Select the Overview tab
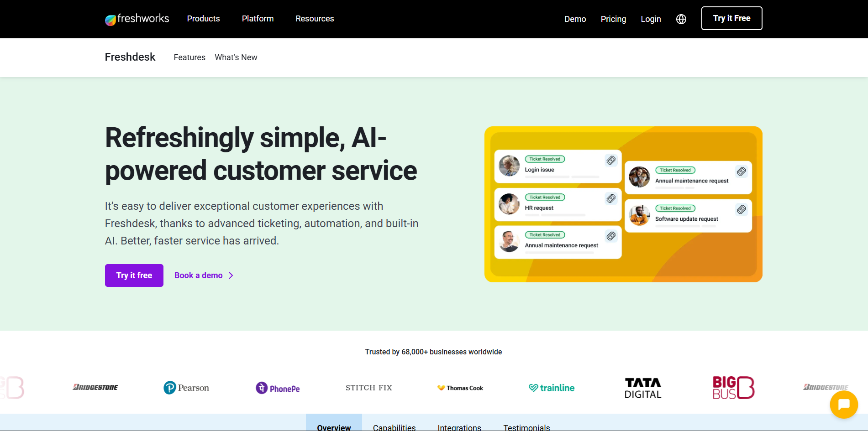Screen dimensions: 868x431 (334, 423)
